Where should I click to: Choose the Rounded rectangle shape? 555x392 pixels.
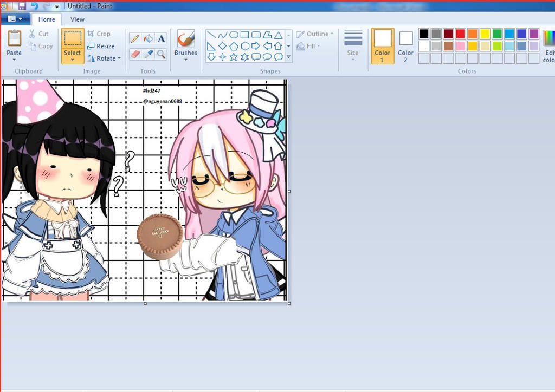point(256,35)
